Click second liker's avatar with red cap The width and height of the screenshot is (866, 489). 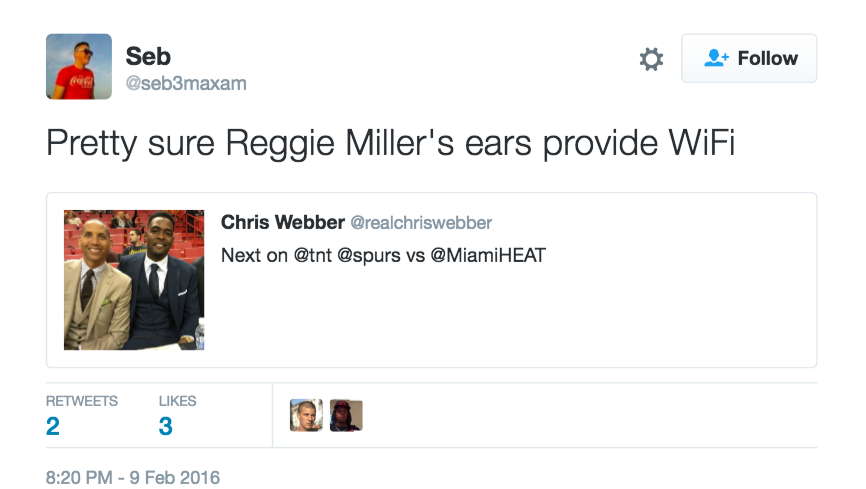[x=346, y=415]
